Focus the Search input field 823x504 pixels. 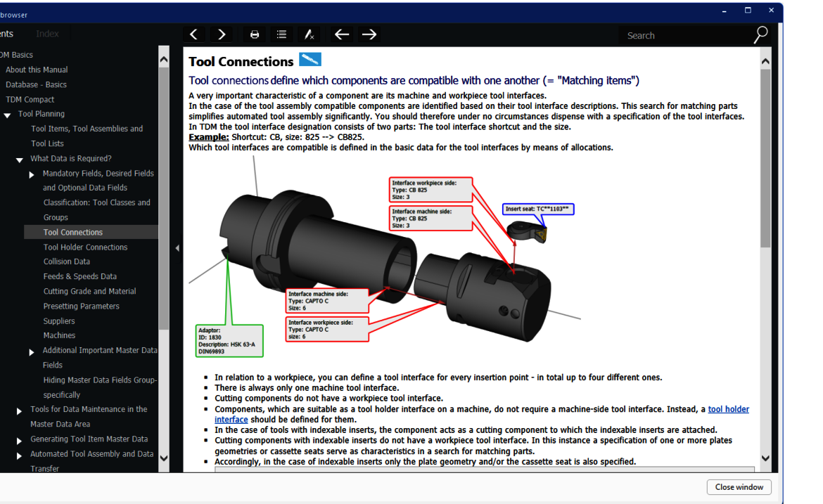(687, 36)
